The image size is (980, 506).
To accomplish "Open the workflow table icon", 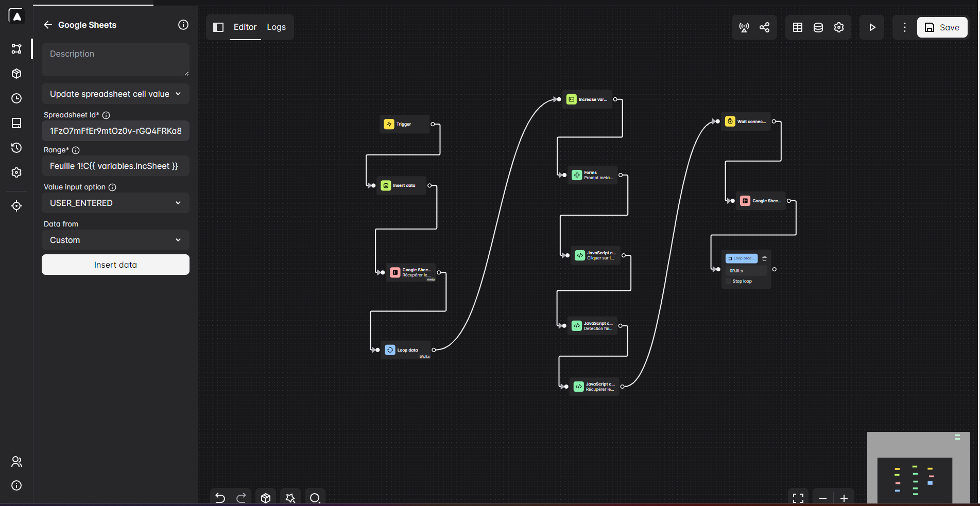I will tap(797, 27).
